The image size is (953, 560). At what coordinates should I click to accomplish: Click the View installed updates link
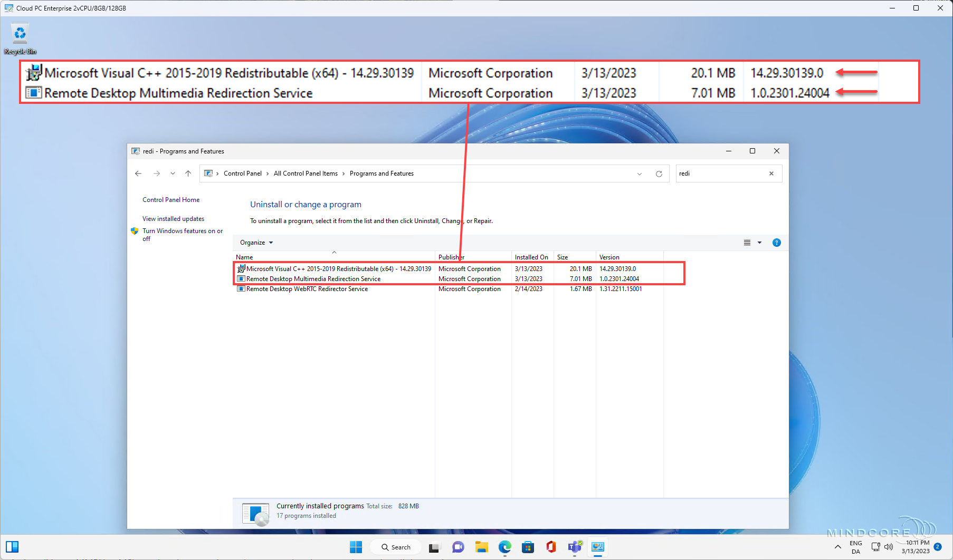click(x=173, y=218)
